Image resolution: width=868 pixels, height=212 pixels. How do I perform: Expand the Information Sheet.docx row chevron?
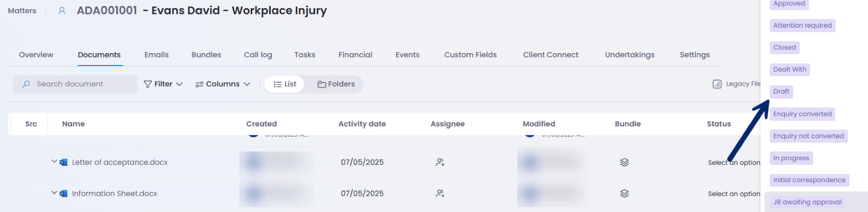54,193
